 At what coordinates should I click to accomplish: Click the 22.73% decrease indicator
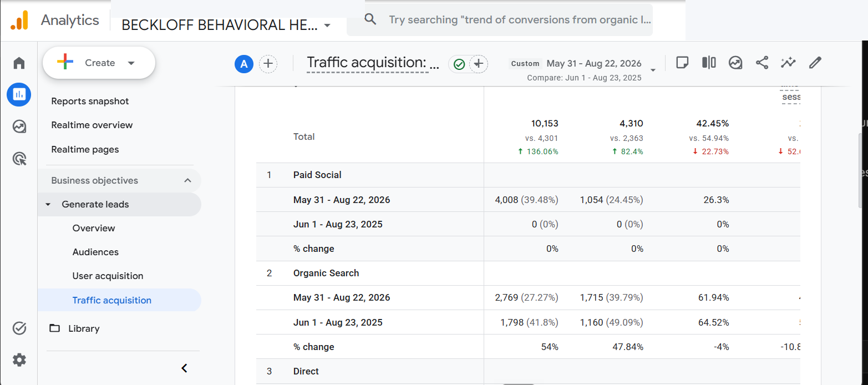[711, 151]
